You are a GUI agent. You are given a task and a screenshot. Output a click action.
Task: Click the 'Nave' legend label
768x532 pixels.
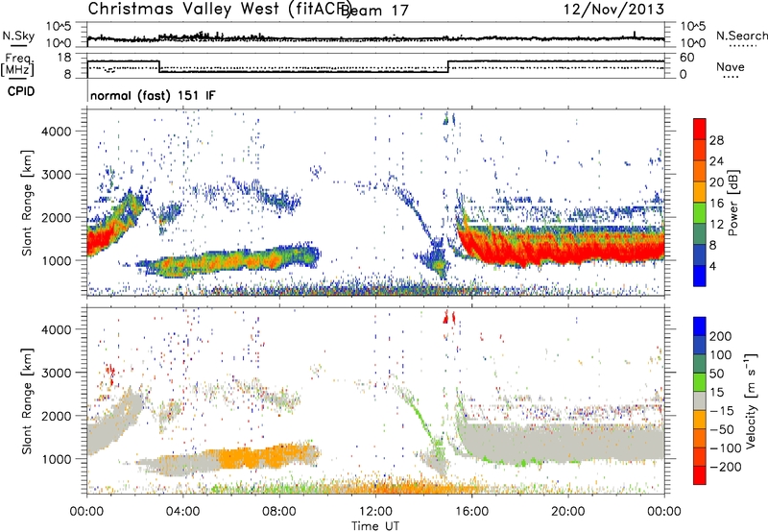pos(731,66)
